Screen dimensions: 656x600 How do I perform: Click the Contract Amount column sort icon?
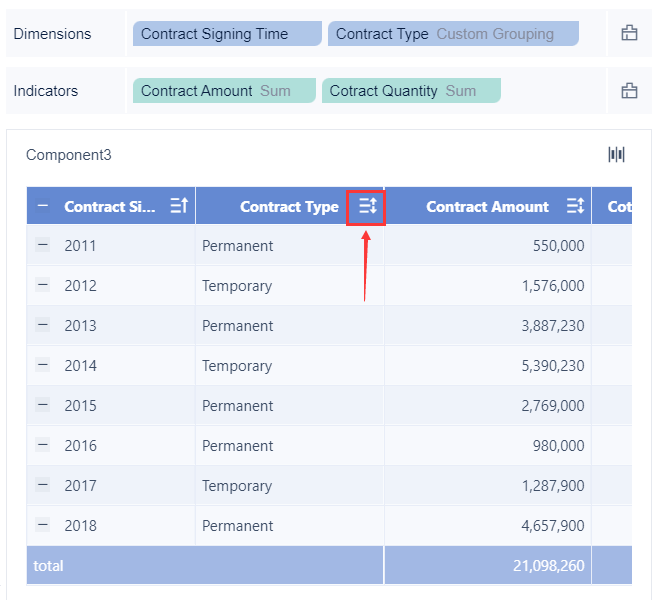pos(575,207)
